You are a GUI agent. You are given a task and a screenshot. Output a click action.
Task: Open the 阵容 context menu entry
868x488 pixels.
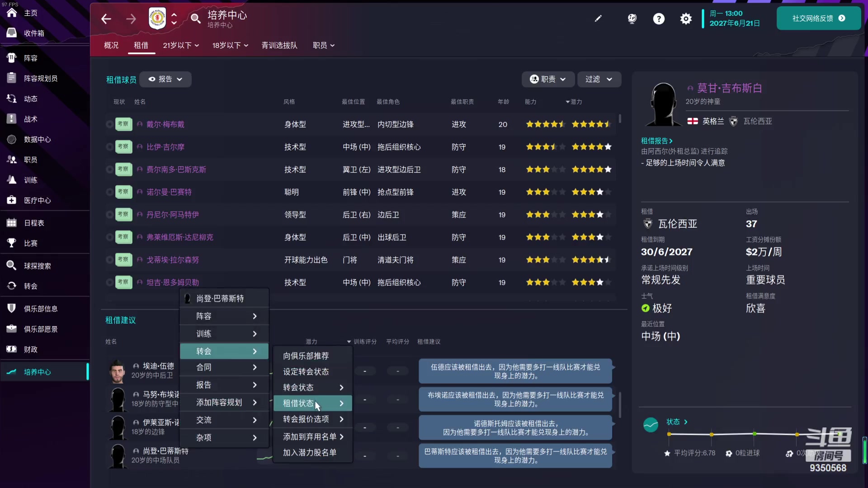pos(224,316)
